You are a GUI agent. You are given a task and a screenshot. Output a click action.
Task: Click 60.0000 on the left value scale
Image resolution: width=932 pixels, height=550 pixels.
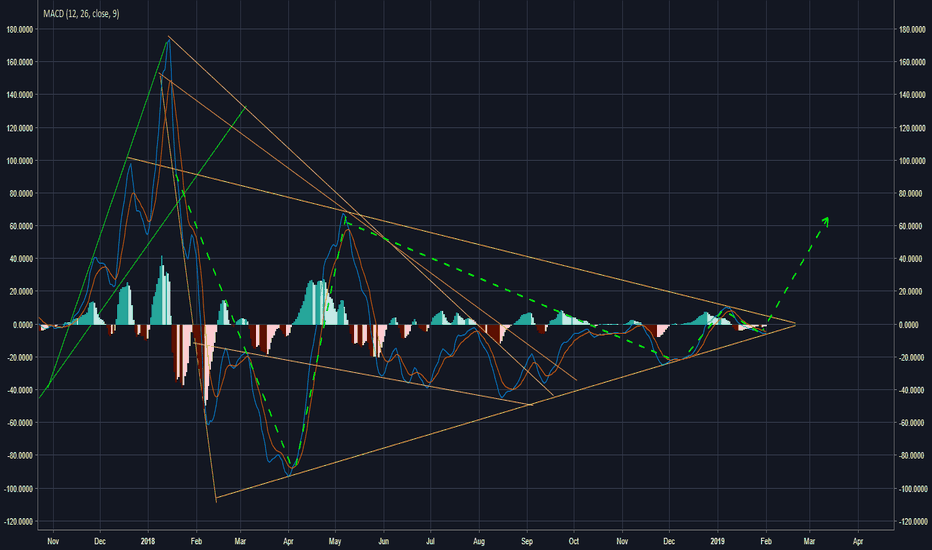[21, 226]
